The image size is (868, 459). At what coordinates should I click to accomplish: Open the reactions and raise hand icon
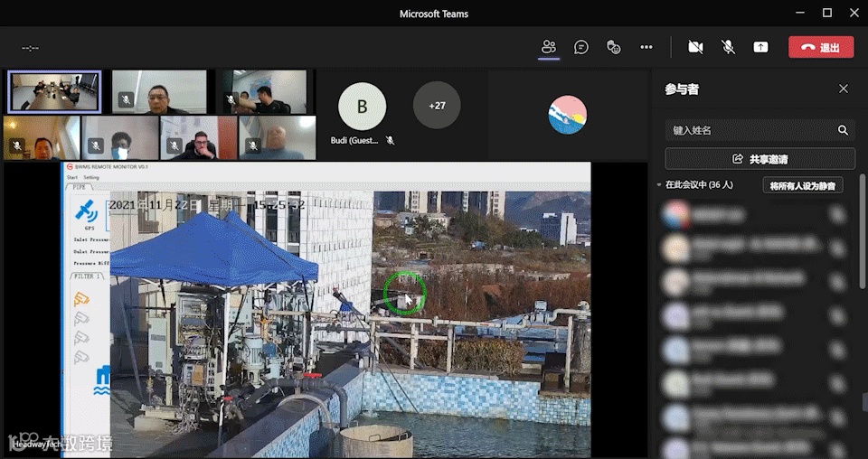613,47
